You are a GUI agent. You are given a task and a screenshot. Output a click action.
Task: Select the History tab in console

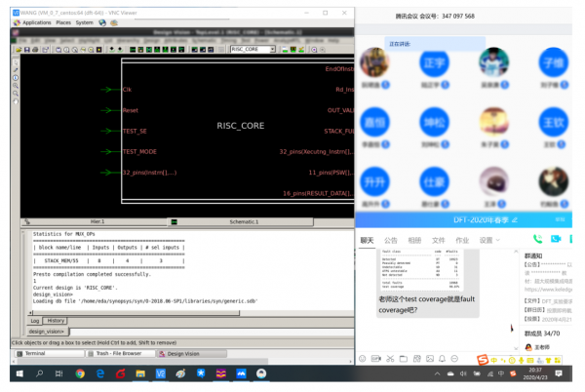click(56, 321)
